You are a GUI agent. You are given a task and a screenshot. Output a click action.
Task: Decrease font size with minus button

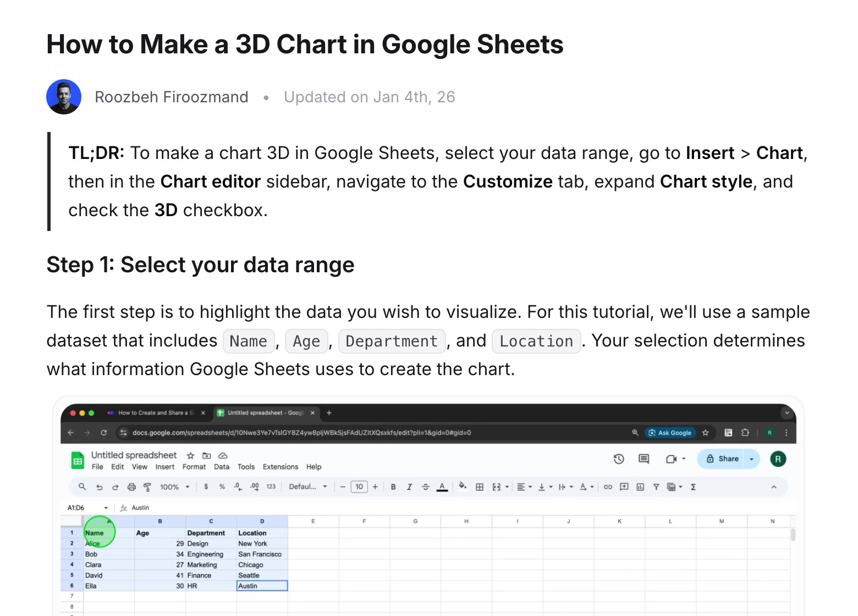343,487
